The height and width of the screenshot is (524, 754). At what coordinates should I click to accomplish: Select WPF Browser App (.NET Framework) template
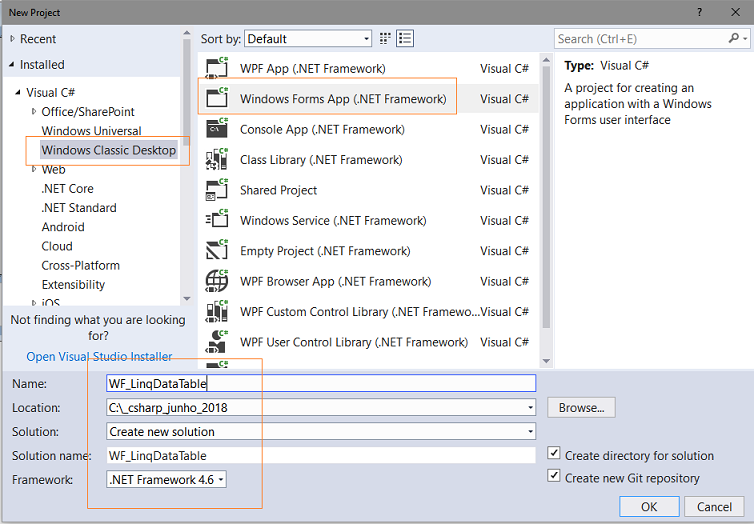tap(368, 281)
